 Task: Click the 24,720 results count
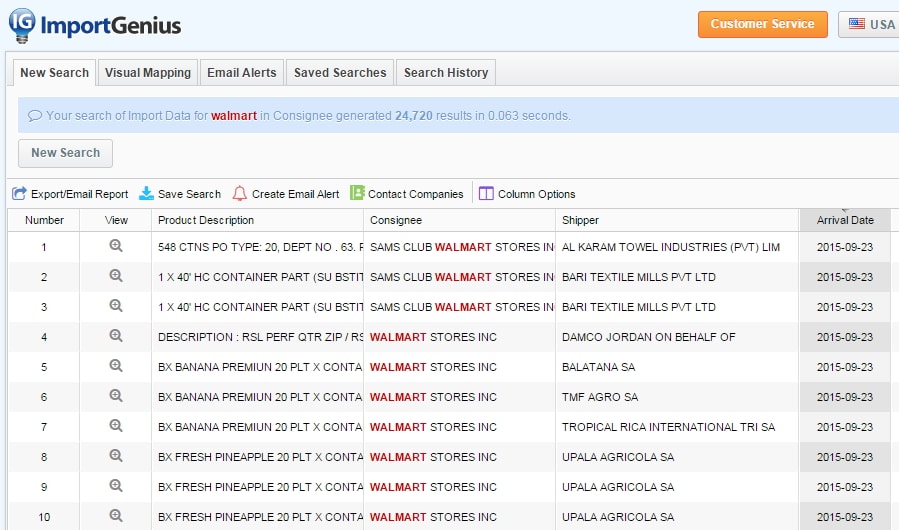point(413,116)
